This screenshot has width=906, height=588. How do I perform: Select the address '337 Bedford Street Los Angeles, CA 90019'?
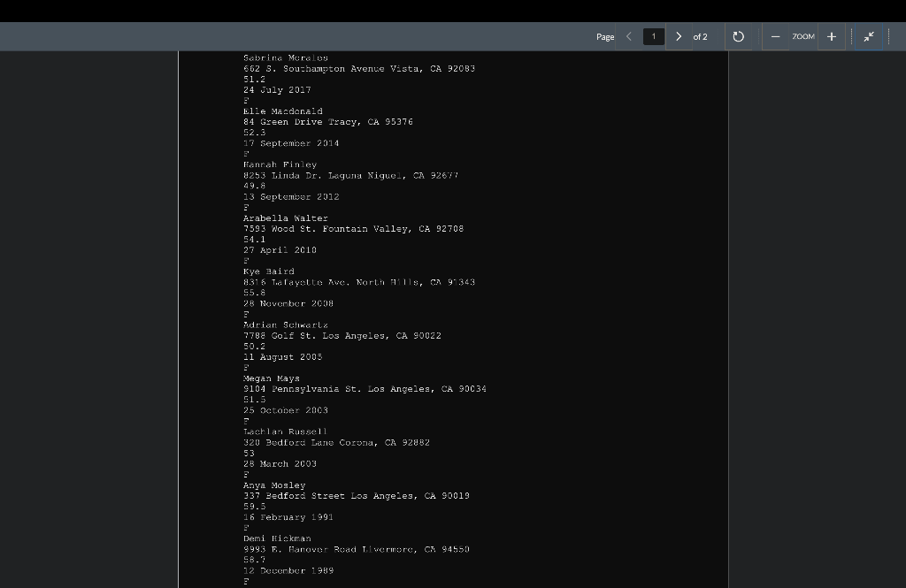tap(356, 496)
